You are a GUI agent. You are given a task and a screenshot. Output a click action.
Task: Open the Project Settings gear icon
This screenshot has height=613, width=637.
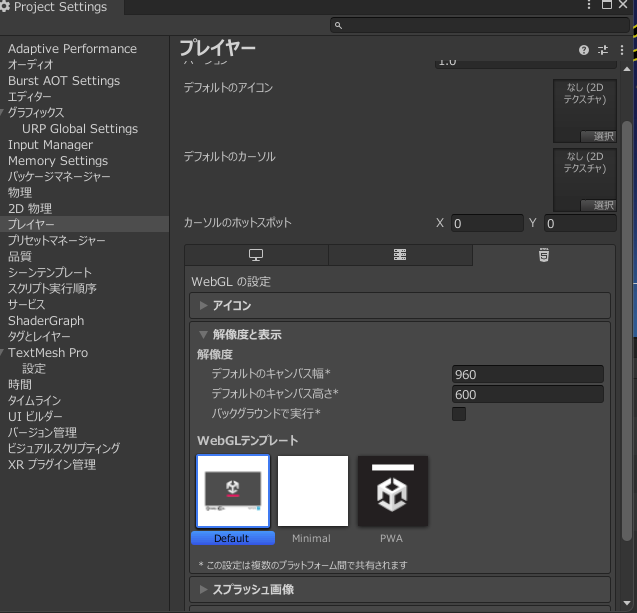5,6
